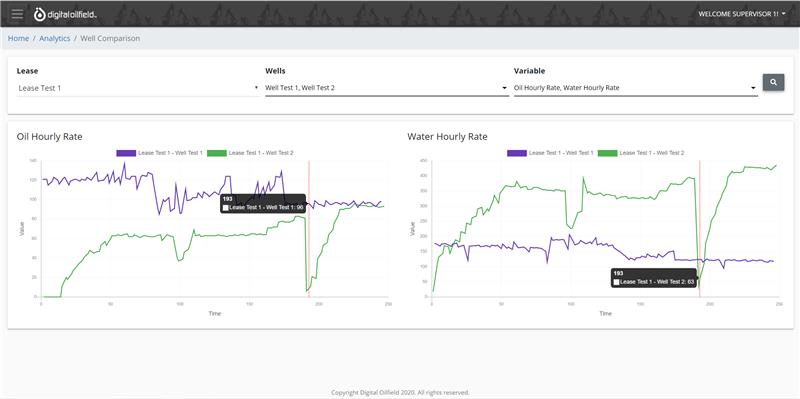Click the Well Comparison breadcrumb text

tap(110, 38)
